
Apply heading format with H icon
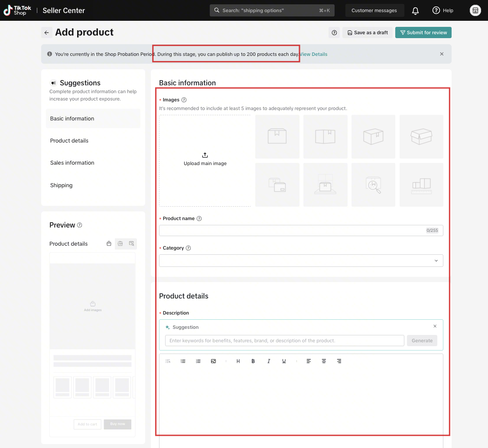[238, 361]
